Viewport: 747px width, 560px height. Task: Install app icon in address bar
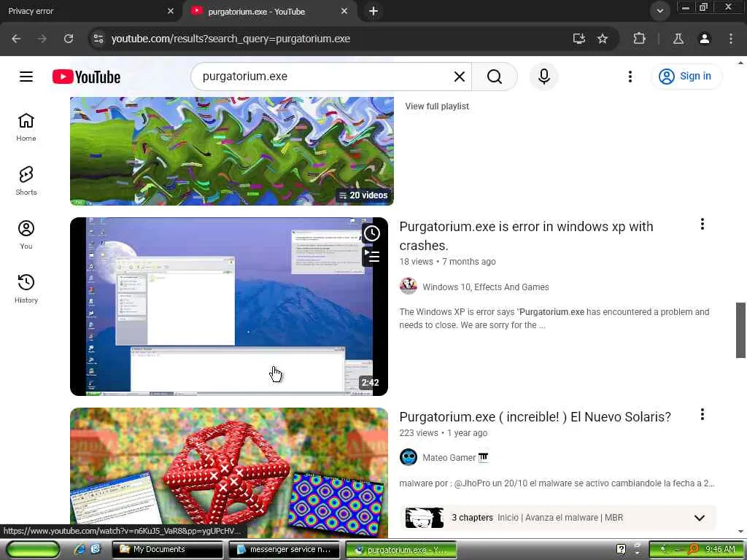pyautogui.click(x=578, y=39)
